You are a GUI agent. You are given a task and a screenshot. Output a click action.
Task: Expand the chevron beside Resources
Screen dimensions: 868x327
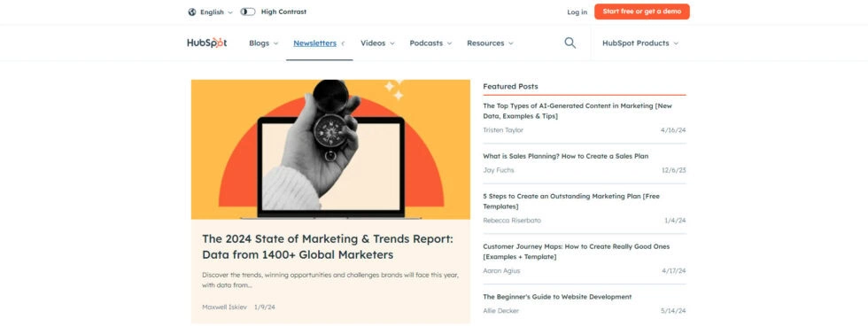[510, 43]
